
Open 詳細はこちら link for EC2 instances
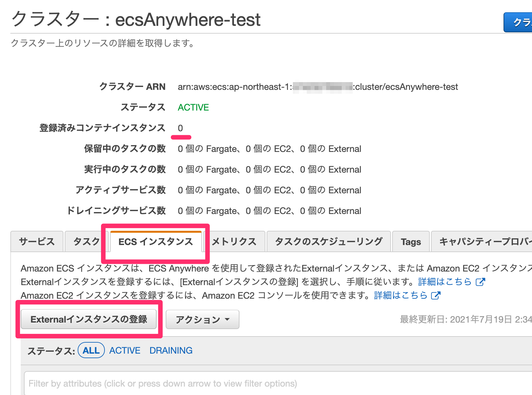(x=401, y=295)
